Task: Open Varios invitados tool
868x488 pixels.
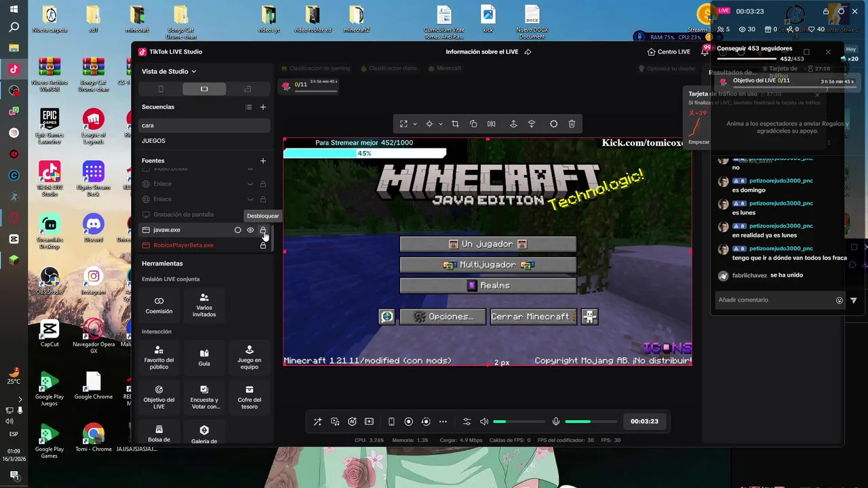Action: click(204, 305)
